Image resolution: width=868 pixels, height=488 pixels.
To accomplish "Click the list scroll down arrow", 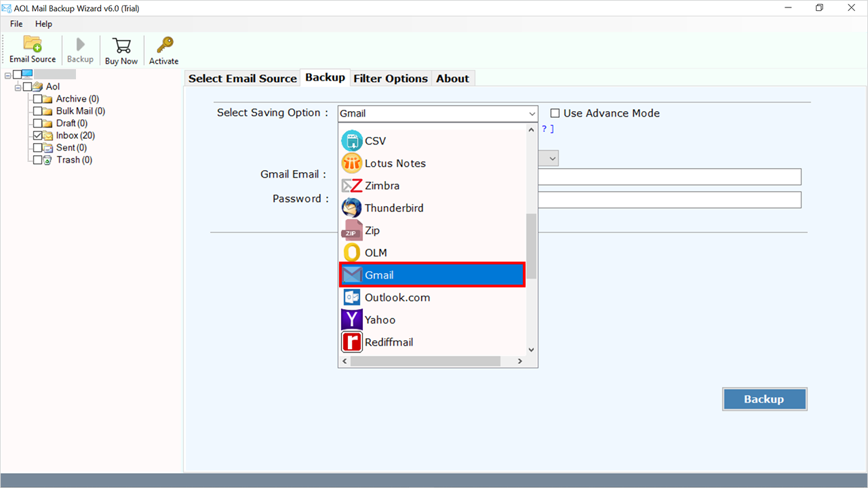I will [x=532, y=350].
